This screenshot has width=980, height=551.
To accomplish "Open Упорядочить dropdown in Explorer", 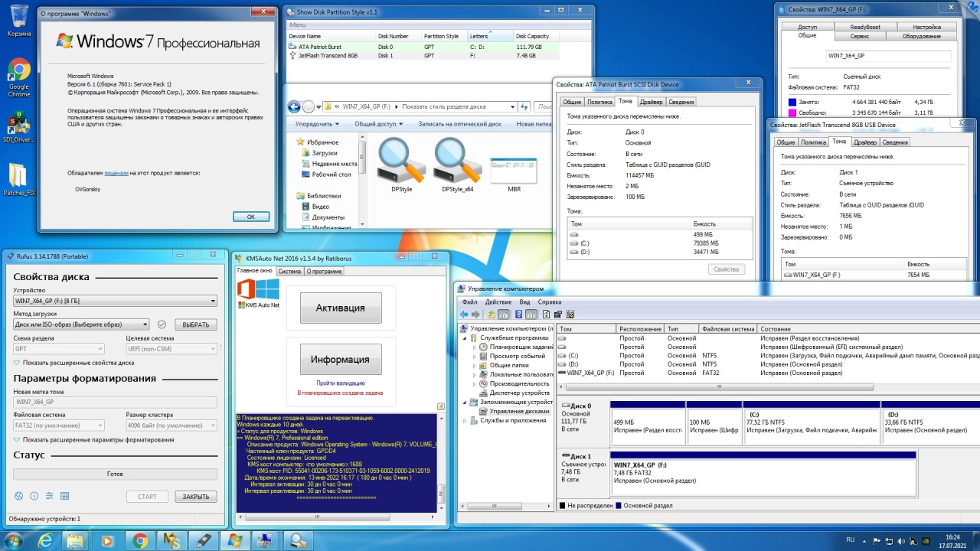I will pyautogui.click(x=317, y=124).
